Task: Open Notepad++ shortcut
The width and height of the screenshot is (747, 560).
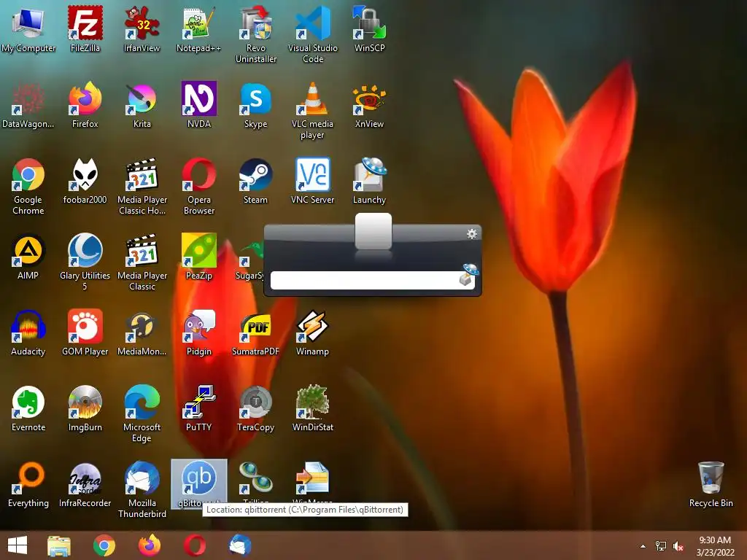Action: pos(198,29)
